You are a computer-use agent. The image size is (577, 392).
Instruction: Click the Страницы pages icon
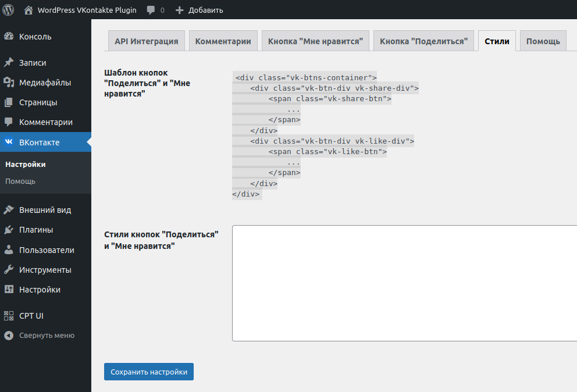click(x=9, y=102)
